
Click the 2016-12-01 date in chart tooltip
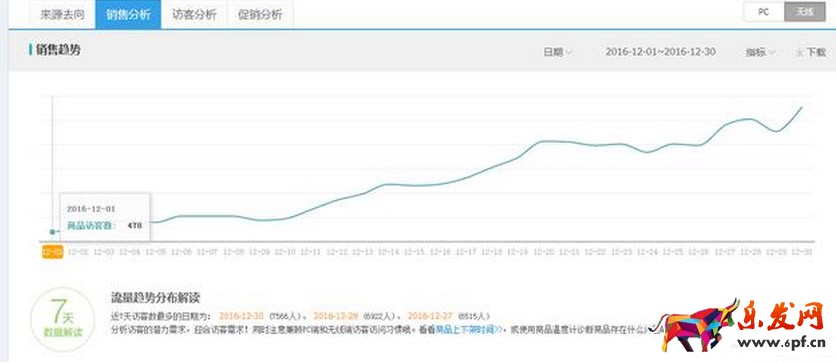91,209
